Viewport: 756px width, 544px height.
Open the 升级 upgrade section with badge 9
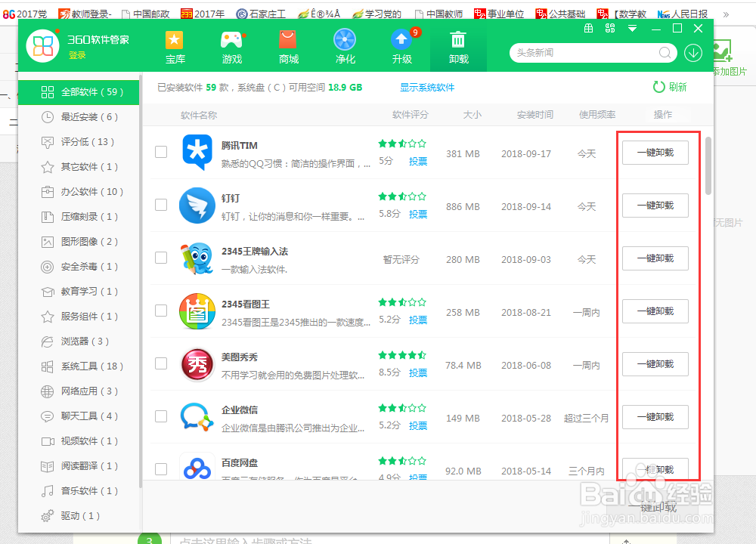click(x=401, y=47)
